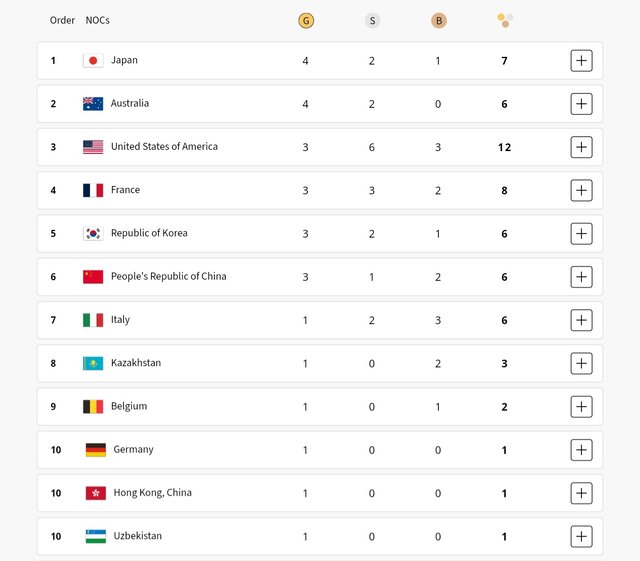
Task: Select the Germany country name
Action: (133, 450)
